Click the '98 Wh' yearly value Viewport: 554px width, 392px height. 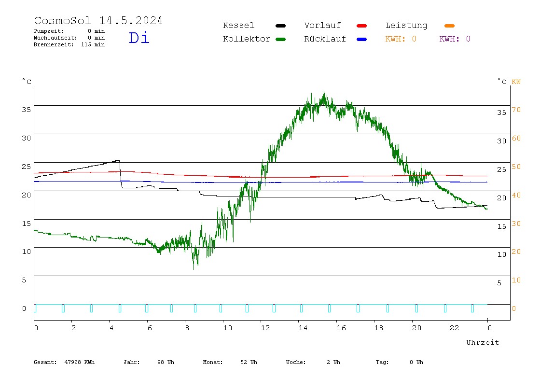(166, 362)
